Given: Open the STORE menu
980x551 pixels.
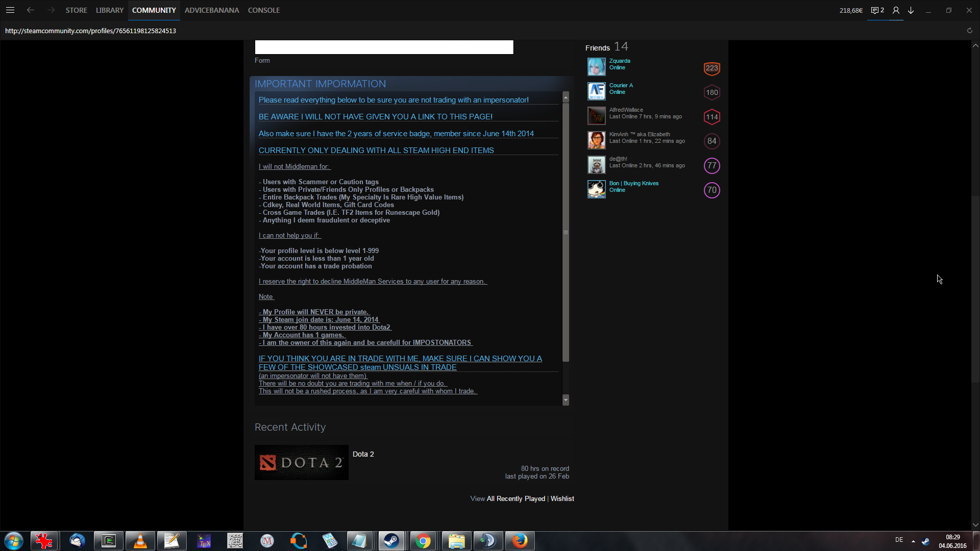Looking at the screenshot, I should (76, 10).
